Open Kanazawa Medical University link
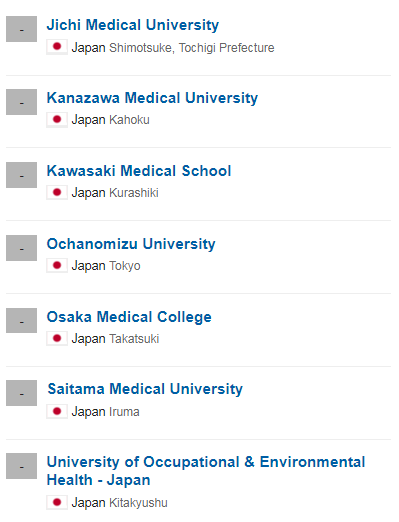Screen dimensions: 399x522 click(152, 98)
